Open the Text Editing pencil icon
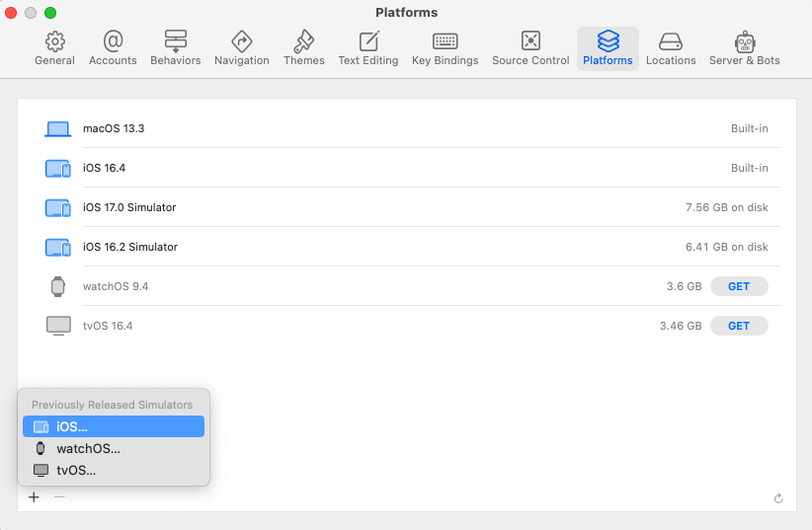 point(368,41)
